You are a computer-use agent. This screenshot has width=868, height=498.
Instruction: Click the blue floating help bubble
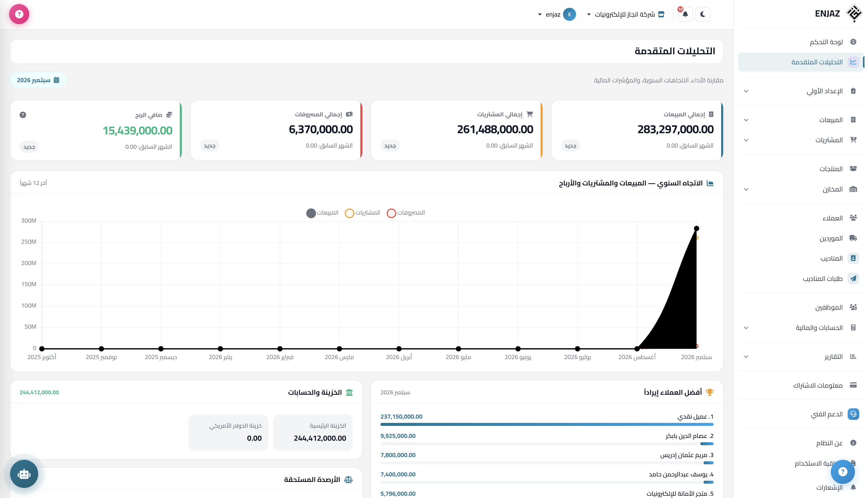(x=843, y=472)
